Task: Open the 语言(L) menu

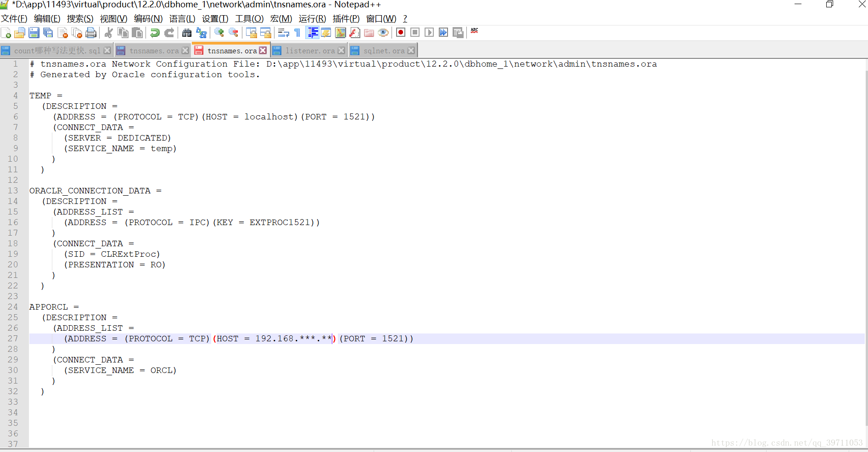Action: click(182, 19)
